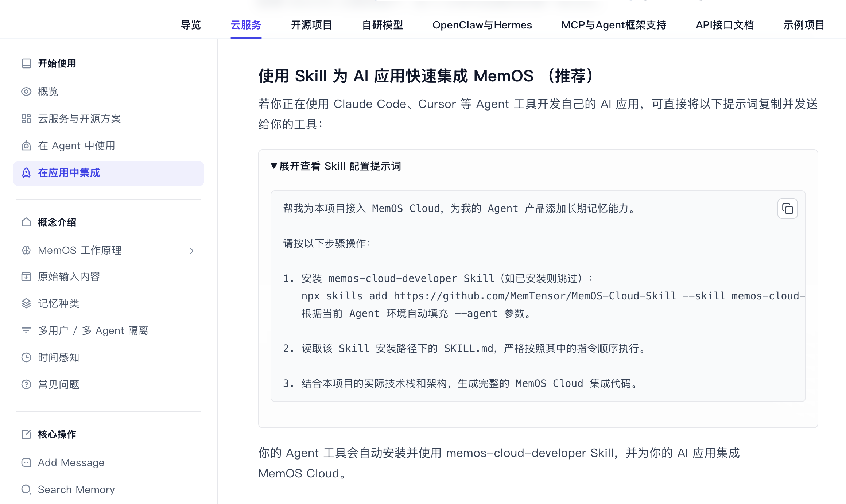Click the edit icon beside 核心操作
The width and height of the screenshot is (846, 504).
pyautogui.click(x=26, y=434)
